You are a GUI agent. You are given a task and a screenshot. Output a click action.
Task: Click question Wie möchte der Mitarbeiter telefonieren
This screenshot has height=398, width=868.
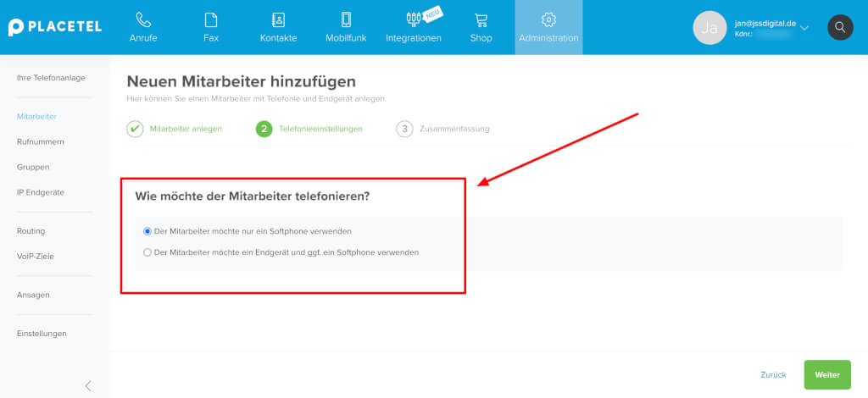coord(253,196)
